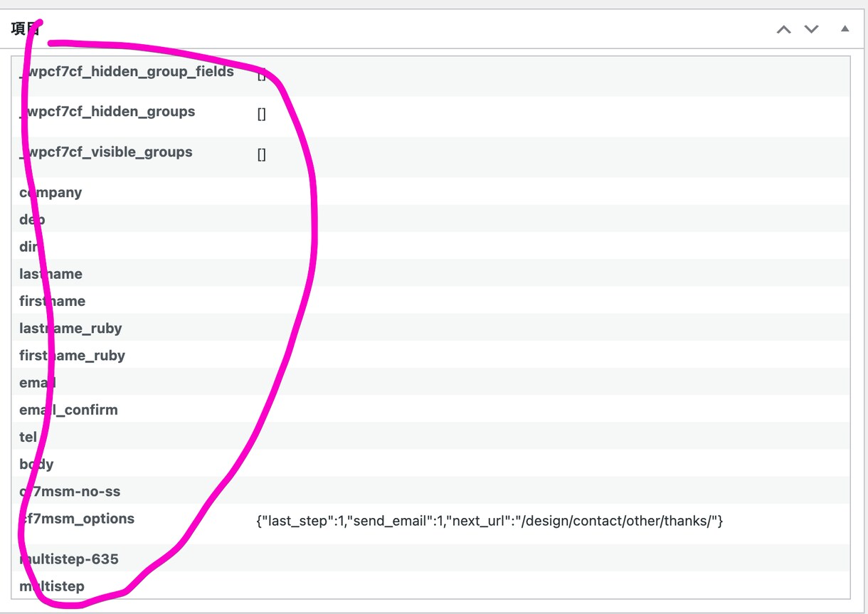Select the [] value beside _wpcf7cf_hidden_groups
This screenshot has width=868, height=614.
(x=262, y=114)
